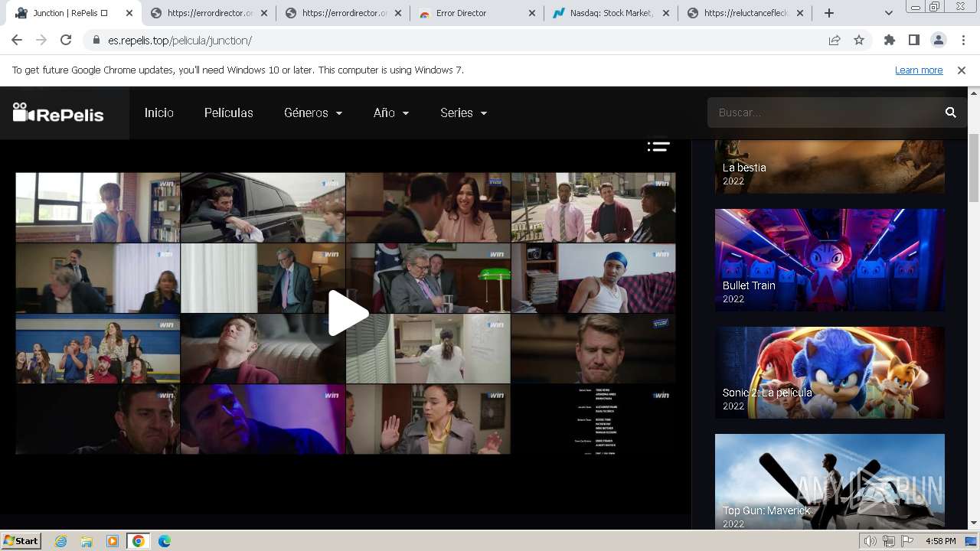Bookmark this page with star icon

tap(859, 41)
